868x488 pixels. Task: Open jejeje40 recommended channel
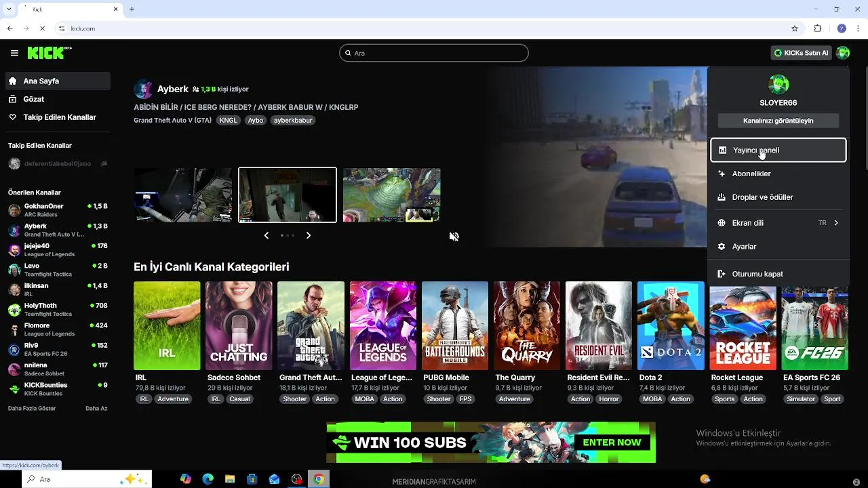click(57, 250)
